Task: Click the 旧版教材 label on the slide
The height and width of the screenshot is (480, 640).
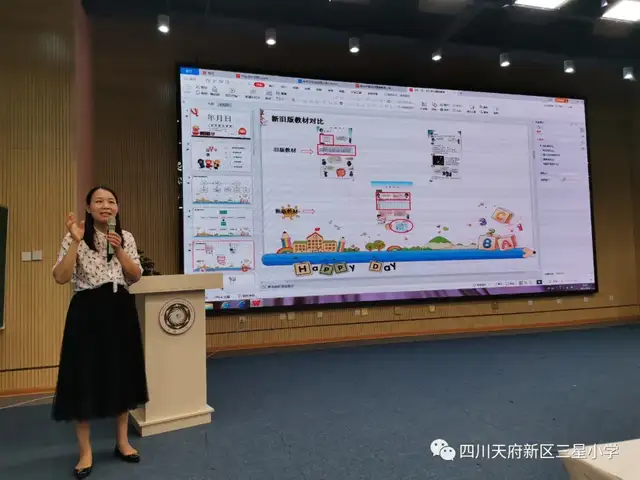Action: (284, 150)
